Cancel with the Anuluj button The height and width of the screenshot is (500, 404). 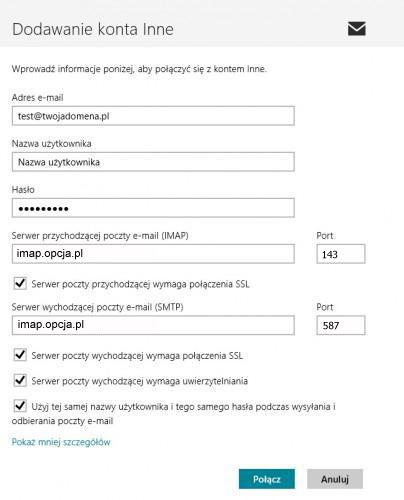[x=335, y=479]
